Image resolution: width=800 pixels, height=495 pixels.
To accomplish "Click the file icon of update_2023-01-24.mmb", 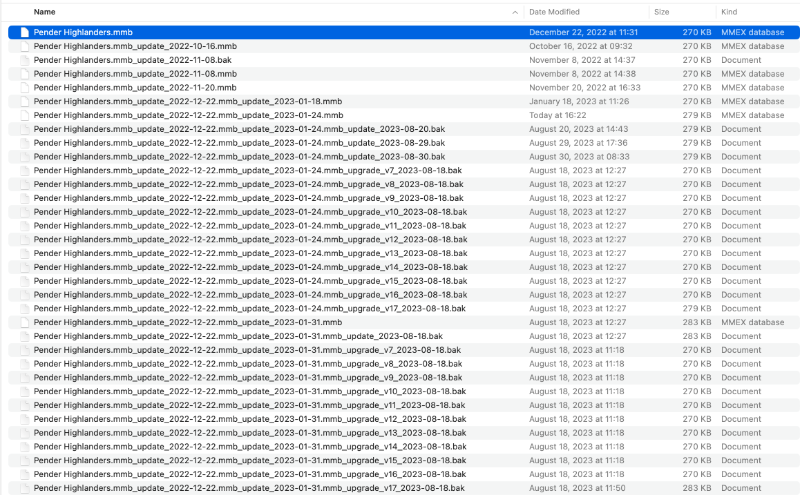I will [x=24, y=115].
